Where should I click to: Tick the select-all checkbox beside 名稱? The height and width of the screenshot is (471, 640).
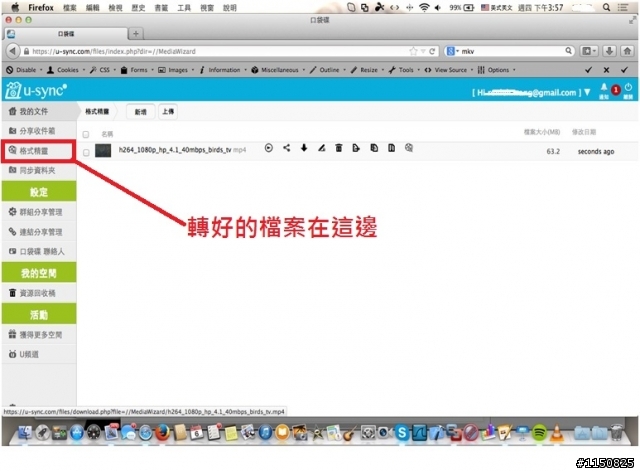coord(86,134)
